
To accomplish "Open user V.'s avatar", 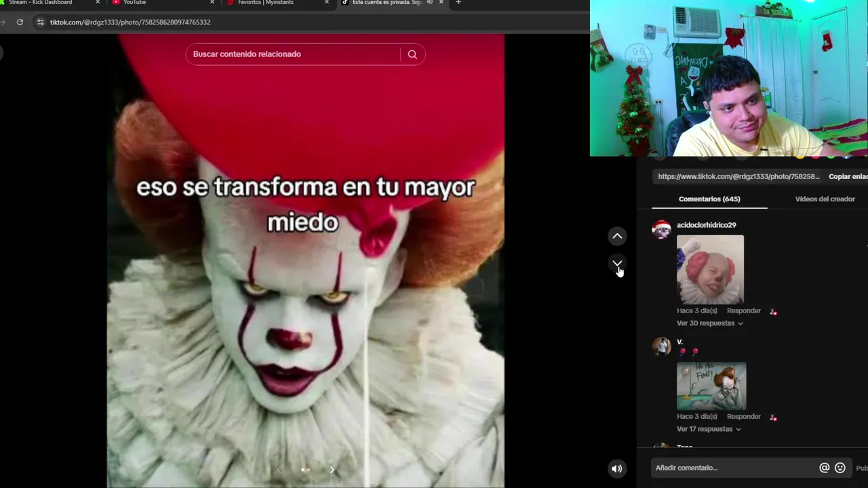I will 661,346.
